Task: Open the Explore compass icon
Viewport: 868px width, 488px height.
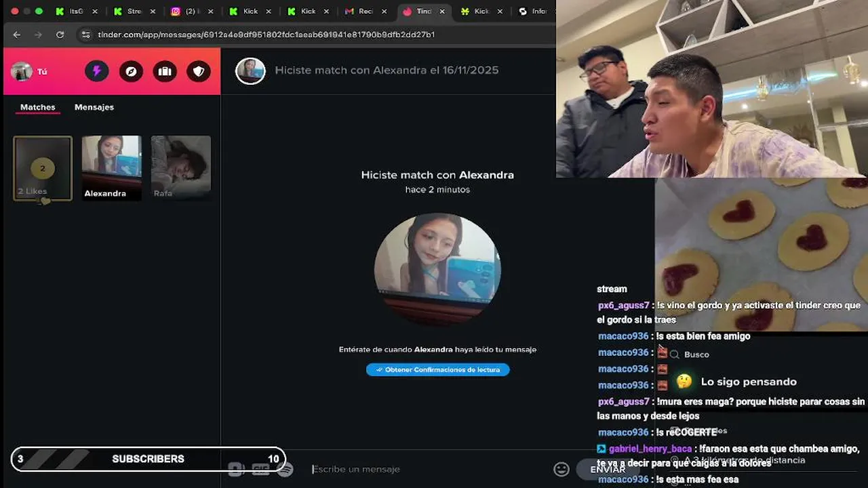Action: [x=131, y=71]
